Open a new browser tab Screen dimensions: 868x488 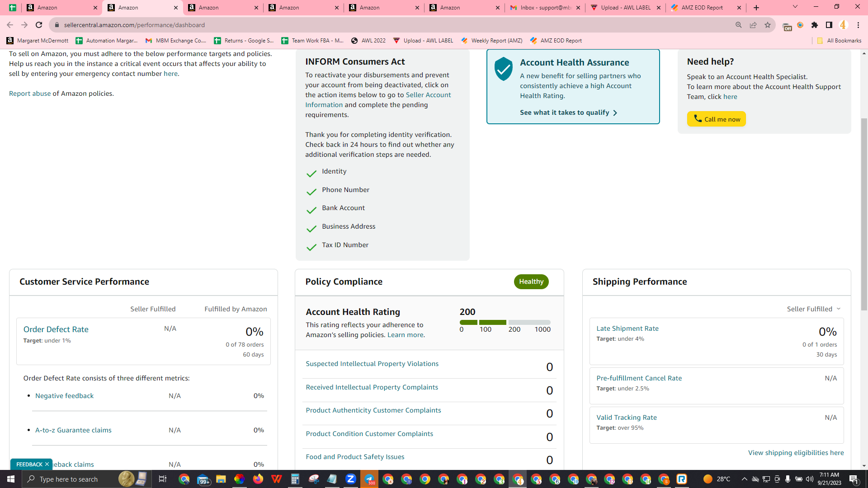756,8
